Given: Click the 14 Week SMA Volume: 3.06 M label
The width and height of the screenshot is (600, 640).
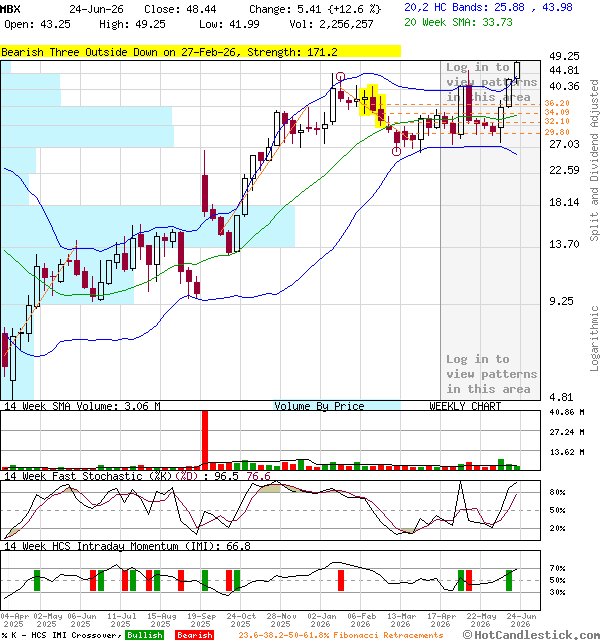Looking at the screenshot, I should coord(82,406).
